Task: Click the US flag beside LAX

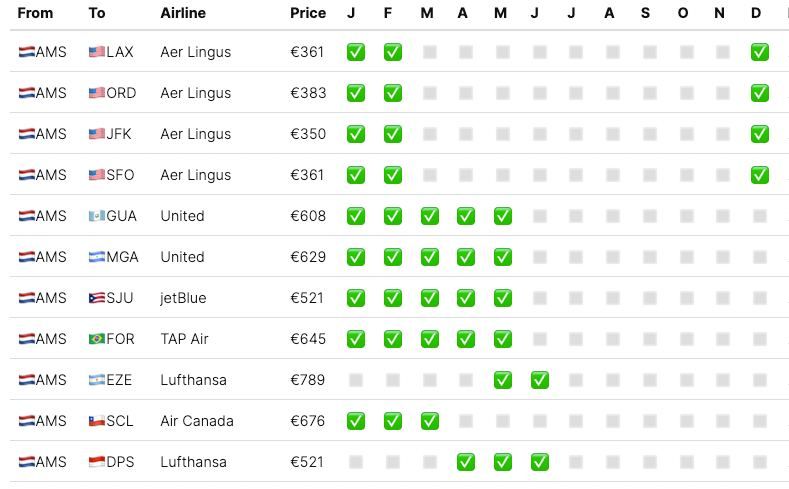Action: (96, 52)
